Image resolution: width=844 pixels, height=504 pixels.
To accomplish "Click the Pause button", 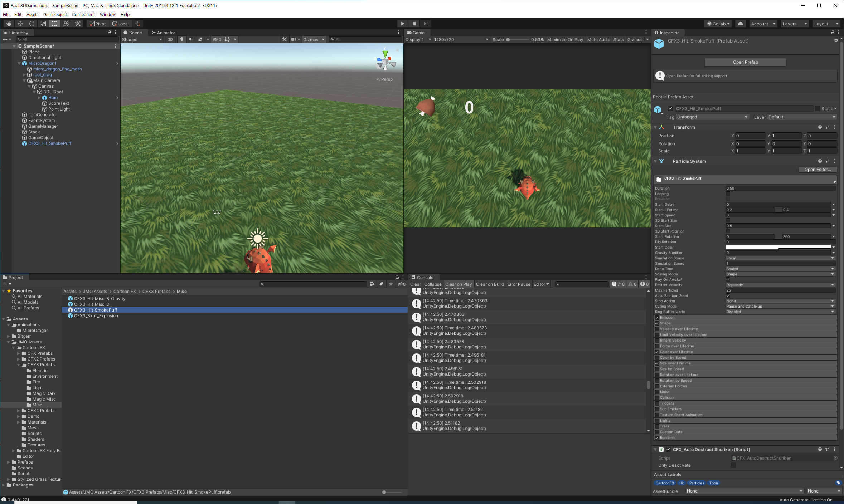I will [414, 24].
